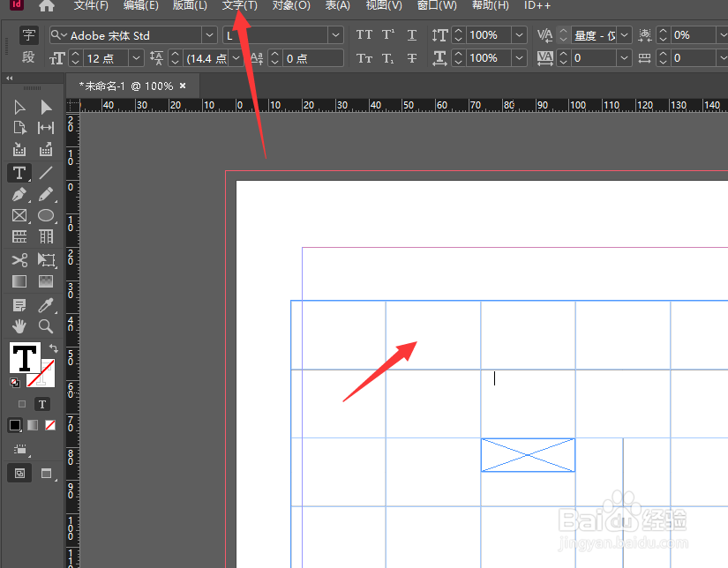Select the Hand tool
This screenshot has height=568, width=728.
(19, 326)
